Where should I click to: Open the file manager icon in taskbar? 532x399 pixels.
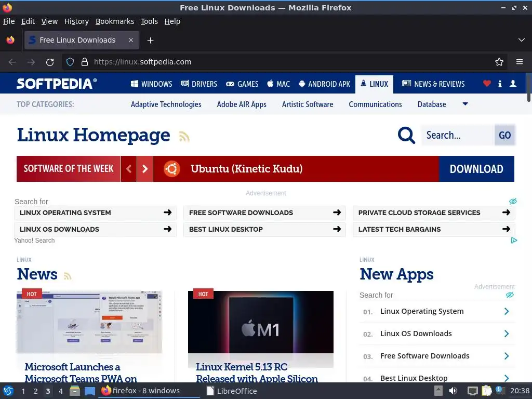[75, 391]
